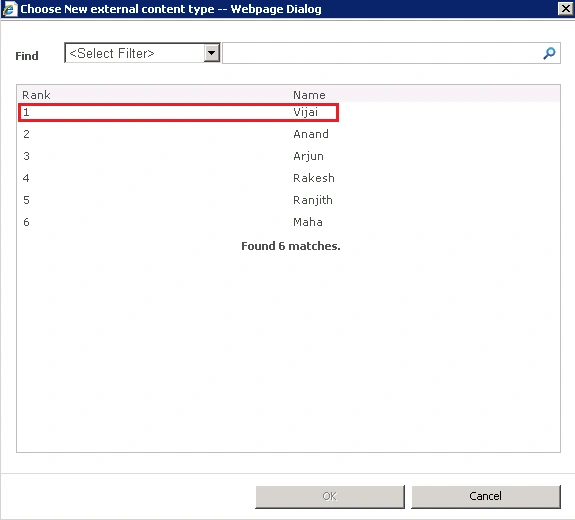Select the name Arjun in results
Image resolution: width=575 pixels, height=520 pixels.
(x=308, y=156)
